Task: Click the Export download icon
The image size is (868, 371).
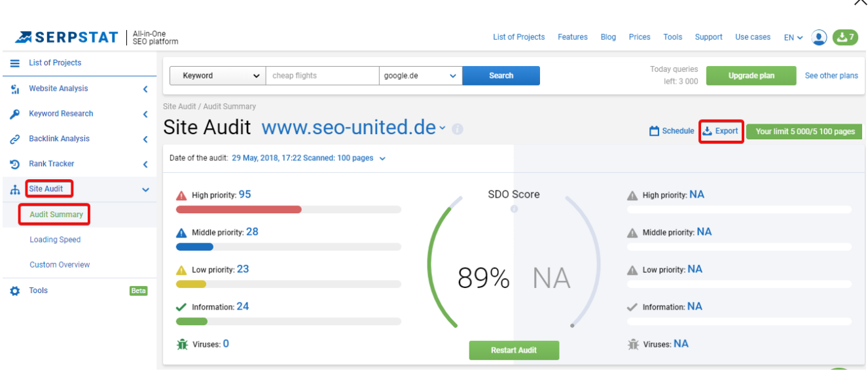Action: coord(707,132)
